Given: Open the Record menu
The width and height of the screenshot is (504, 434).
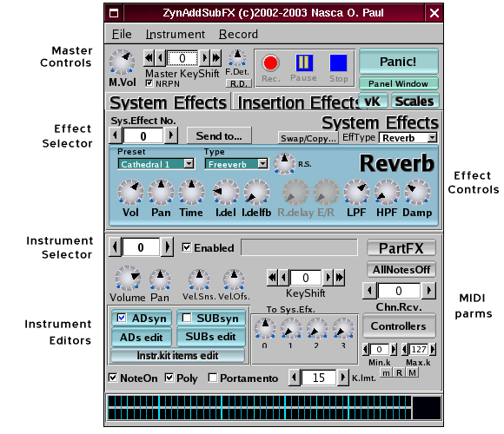Looking at the screenshot, I should (x=238, y=34).
